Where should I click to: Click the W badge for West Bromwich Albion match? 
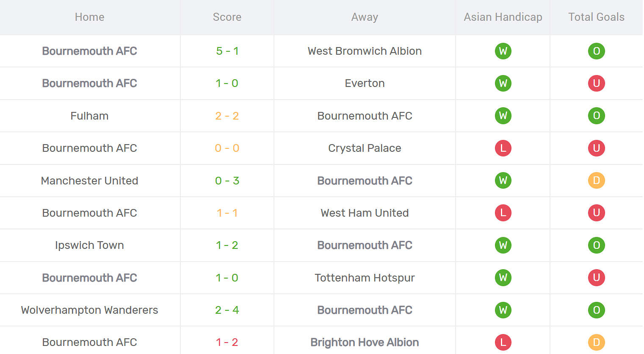[503, 51]
